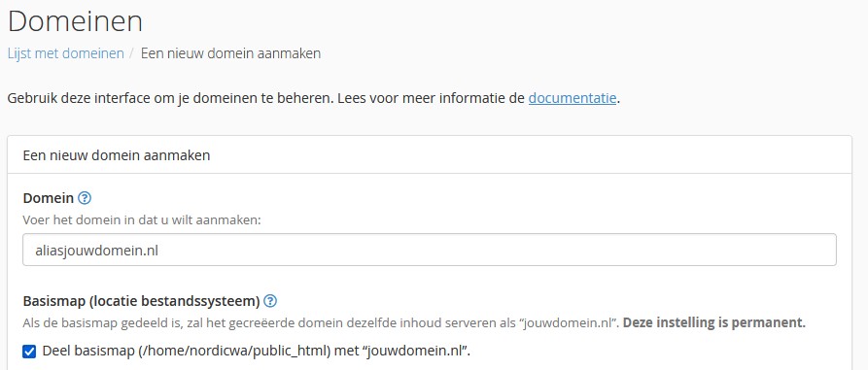Click the 'Basismap (locatie bestandssysteem)' label

point(141,301)
